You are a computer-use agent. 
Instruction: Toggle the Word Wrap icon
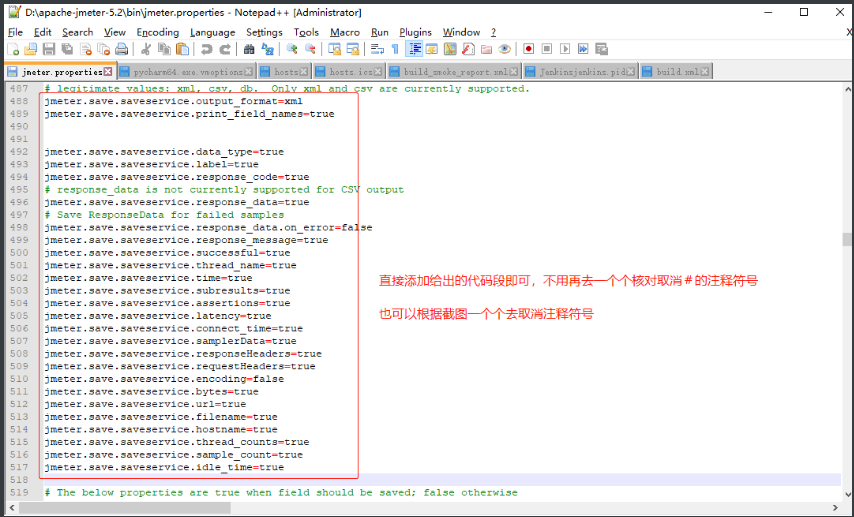click(x=377, y=50)
